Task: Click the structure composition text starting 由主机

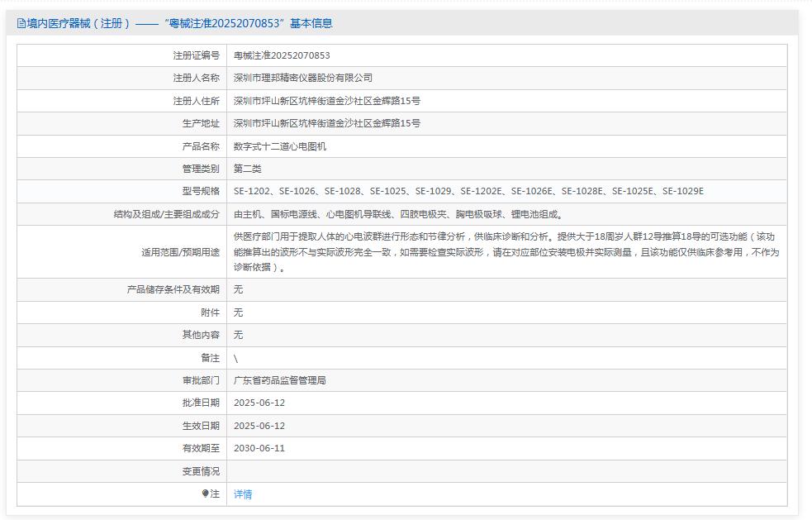Action: click(398, 214)
